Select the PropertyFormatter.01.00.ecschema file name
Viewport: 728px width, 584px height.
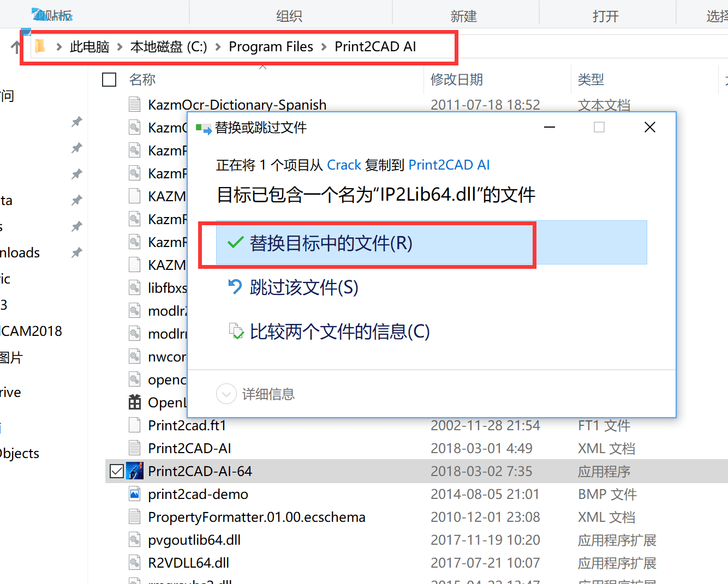(257, 517)
